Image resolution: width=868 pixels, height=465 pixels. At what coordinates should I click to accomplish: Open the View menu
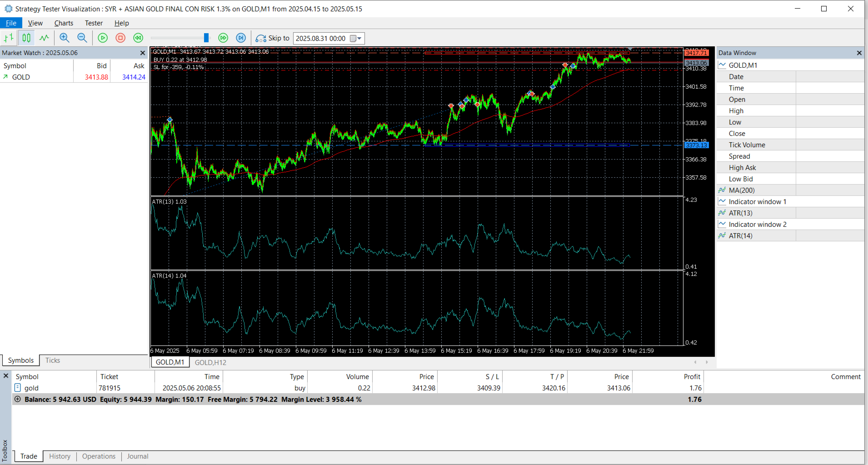35,23
